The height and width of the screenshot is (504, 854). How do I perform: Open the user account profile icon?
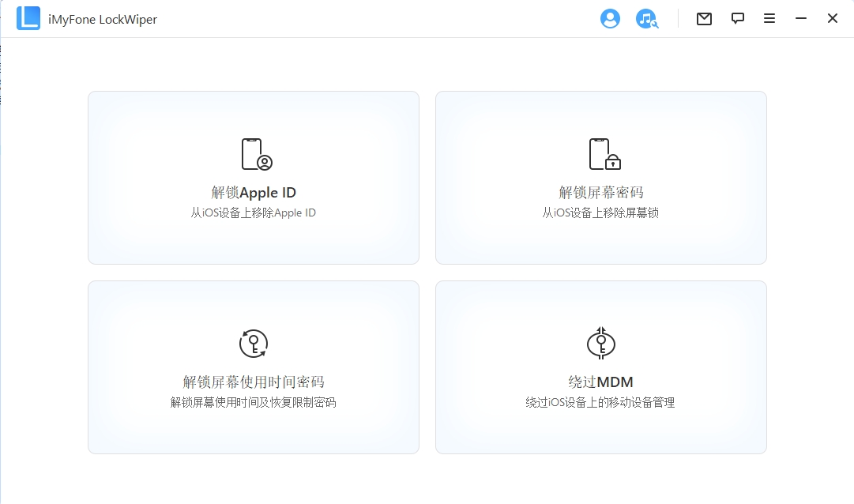pos(610,18)
